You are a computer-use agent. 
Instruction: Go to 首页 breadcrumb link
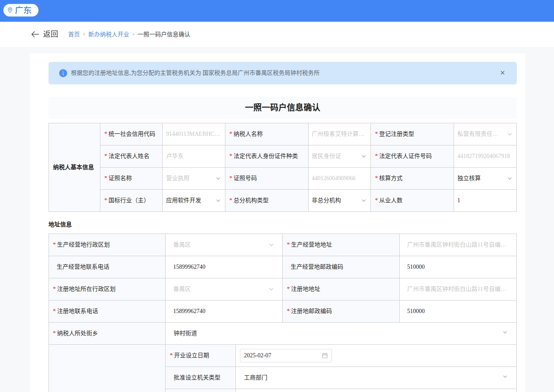(x=74, y=34)
